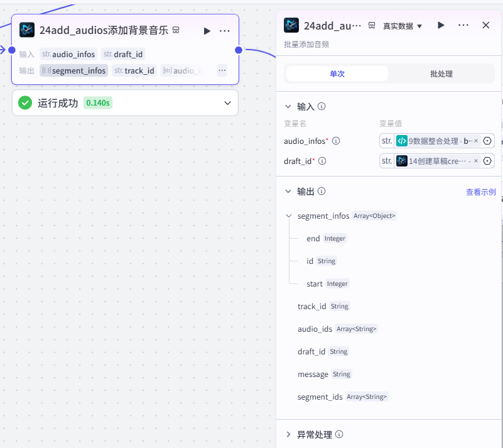Switch to the 批处理 tab
Screen dimensions: 503x448
pyautogui.click(x=441, y=74)
